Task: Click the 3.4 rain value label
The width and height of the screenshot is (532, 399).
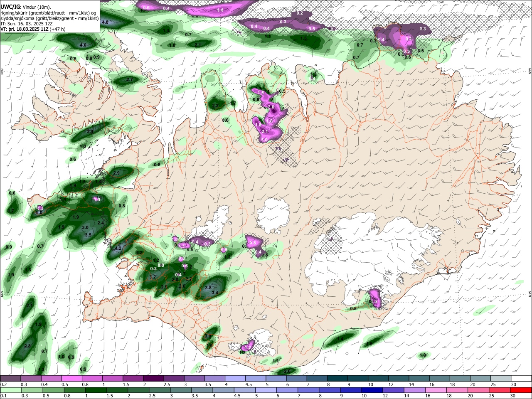Action: pos(215,293)
